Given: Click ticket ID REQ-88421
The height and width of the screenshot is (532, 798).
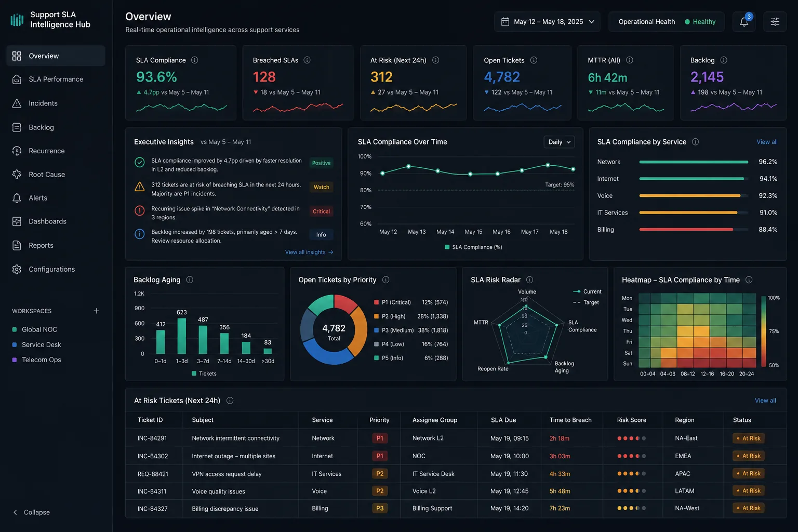Looking at the screenshot, I should (153, 474).
